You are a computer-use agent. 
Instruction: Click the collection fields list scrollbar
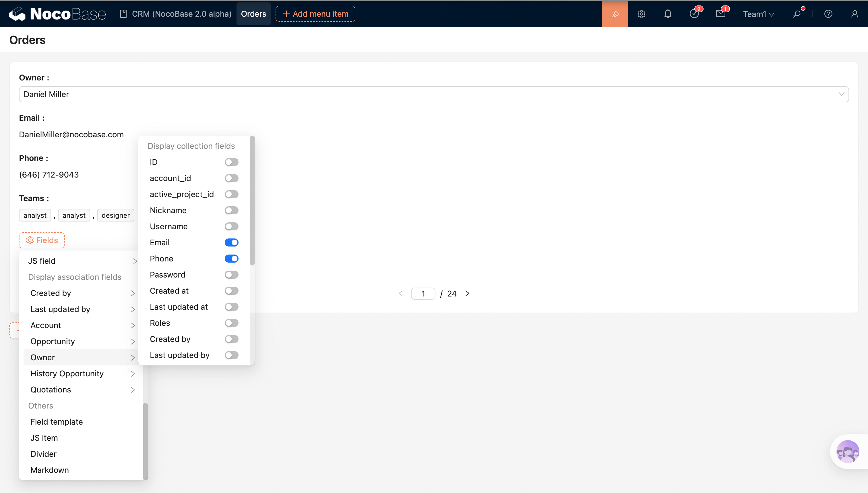(x=252, y=201)
